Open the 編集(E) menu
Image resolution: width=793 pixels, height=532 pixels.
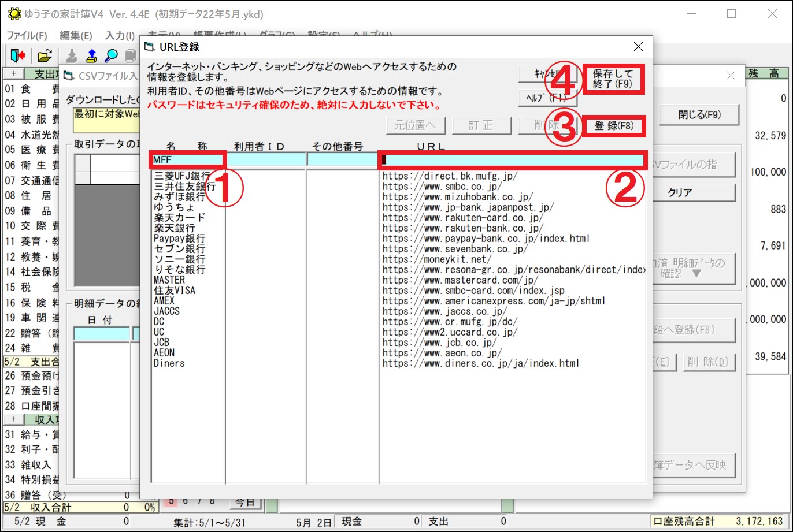tap(76, 35)
